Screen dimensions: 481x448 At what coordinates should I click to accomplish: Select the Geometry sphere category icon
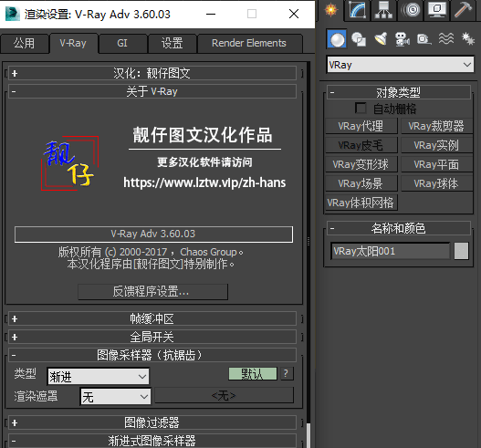tap(337, 39)
